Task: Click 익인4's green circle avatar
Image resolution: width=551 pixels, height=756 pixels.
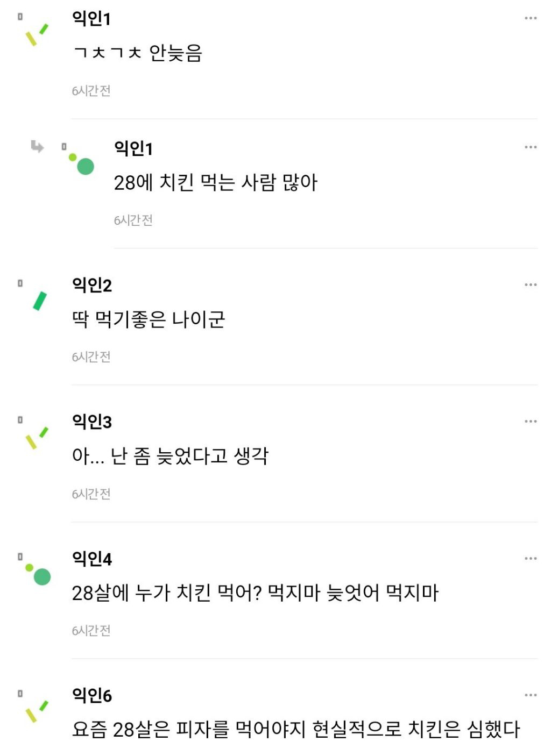Action: (x=39, y=574)
